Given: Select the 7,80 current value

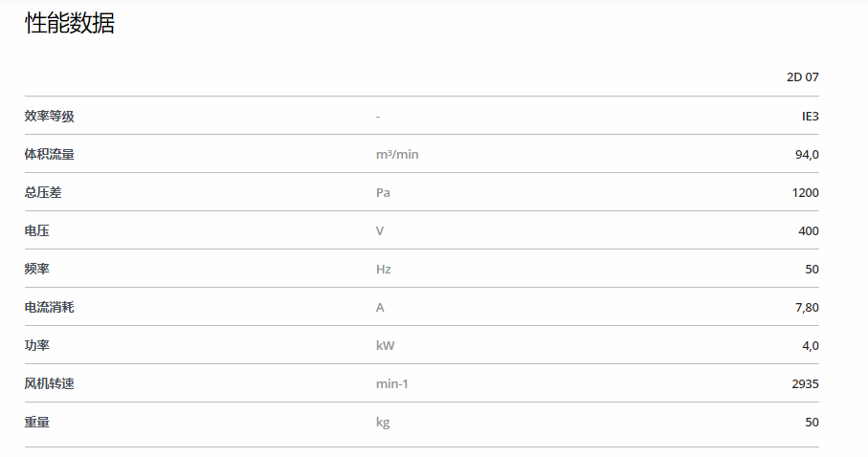Looking at the screenshot, I should click(807, 307).
